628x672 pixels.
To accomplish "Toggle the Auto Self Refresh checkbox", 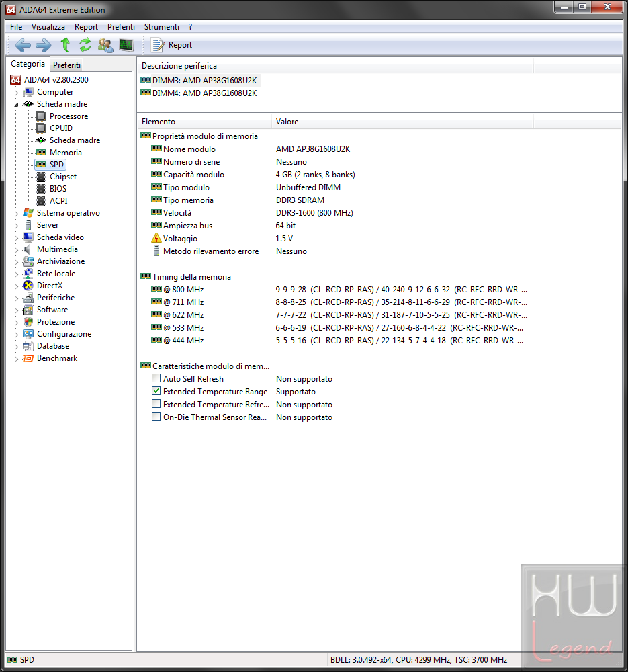I will pos(156,378).
